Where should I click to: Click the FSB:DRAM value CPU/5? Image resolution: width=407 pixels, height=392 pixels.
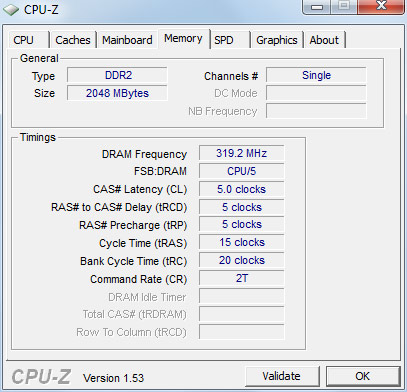point(242,171)
